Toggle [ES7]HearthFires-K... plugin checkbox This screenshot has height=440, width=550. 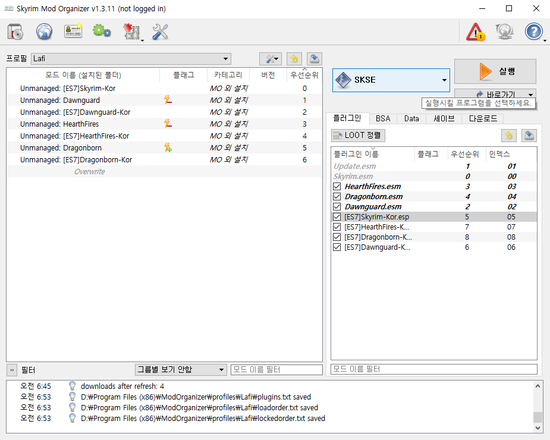pos(337,227)
